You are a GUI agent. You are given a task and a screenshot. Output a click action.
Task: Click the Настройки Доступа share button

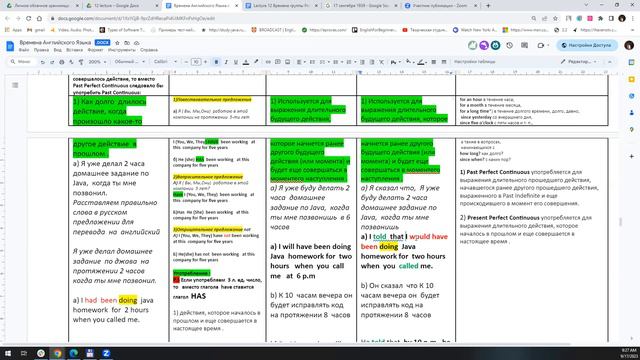click(x=587, y=45)
